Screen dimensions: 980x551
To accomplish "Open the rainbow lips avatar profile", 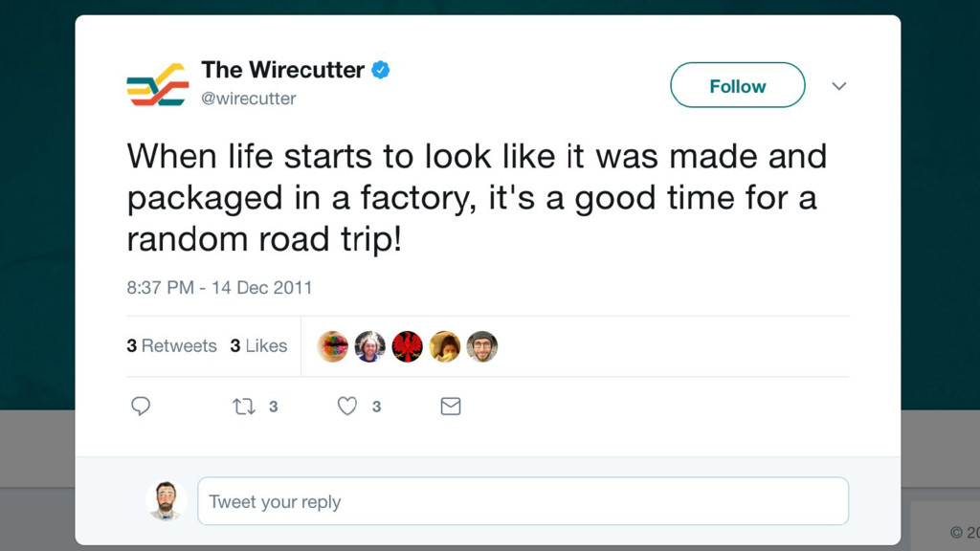I will [333, 346].
